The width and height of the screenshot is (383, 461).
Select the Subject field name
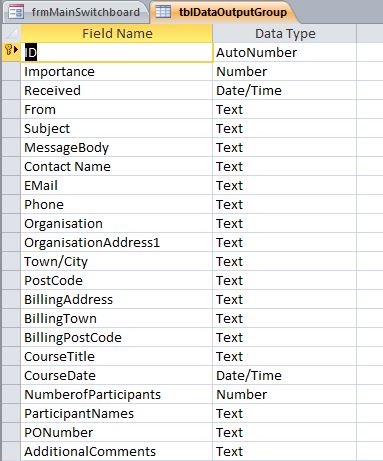(117, 128)
